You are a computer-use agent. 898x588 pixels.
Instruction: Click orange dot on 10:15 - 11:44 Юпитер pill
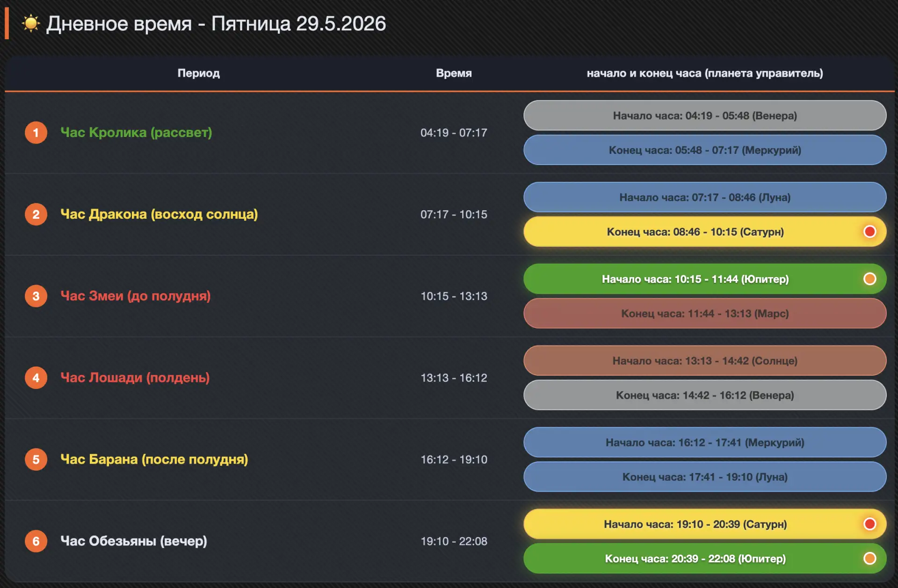tap(870, 279)
